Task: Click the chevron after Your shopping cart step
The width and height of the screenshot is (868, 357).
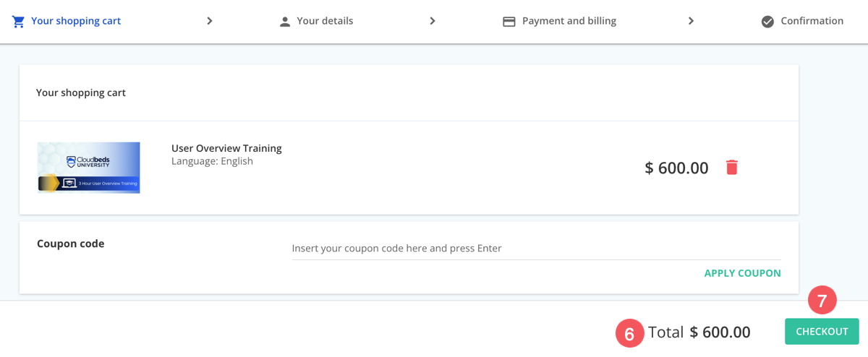Action: [210, 21]
